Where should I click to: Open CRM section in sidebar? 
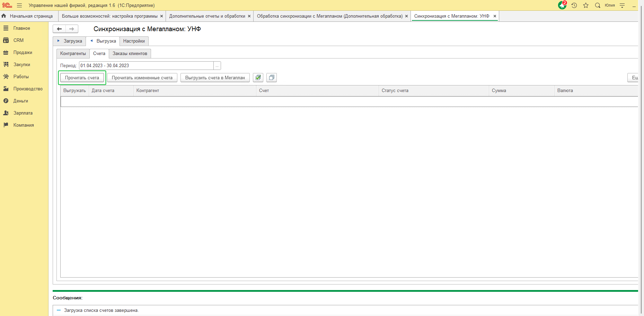pyautogui.click(x=18, y=40)
